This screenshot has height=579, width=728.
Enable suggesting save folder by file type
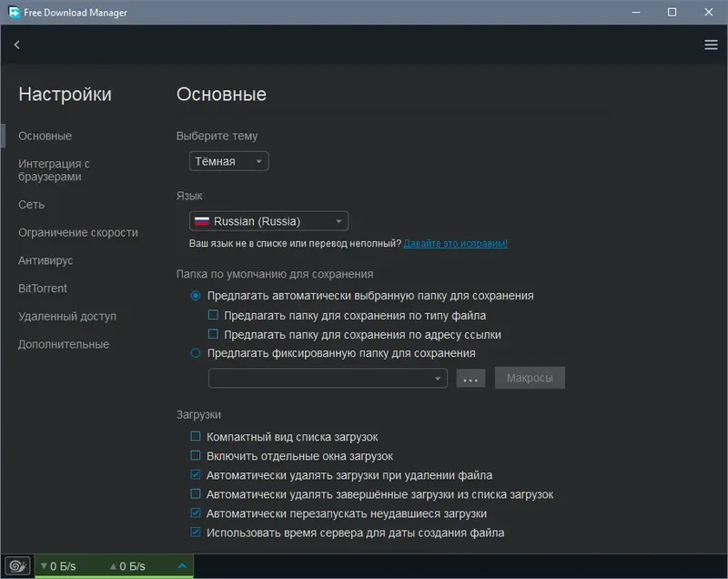[x=213, y=315]
